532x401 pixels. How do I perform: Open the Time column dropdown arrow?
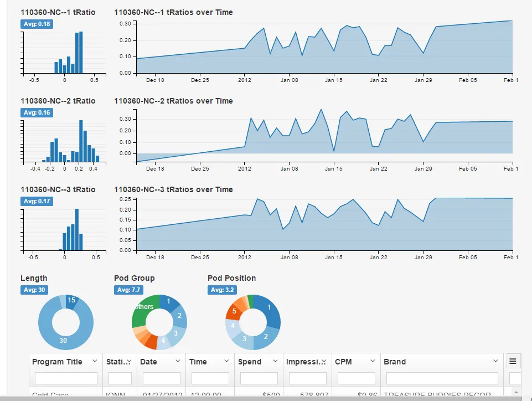pyautogui.click(x=226, y=361)
